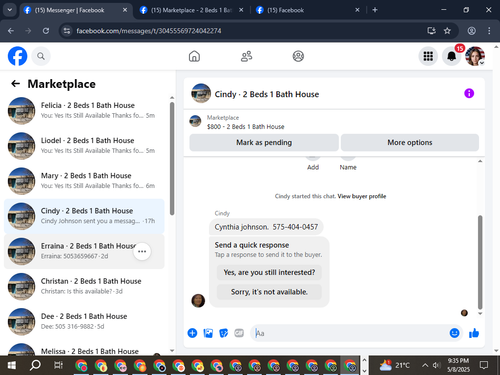Click the install app icon in address bar
Screen dimensions: 500x375
pos(431,31)
